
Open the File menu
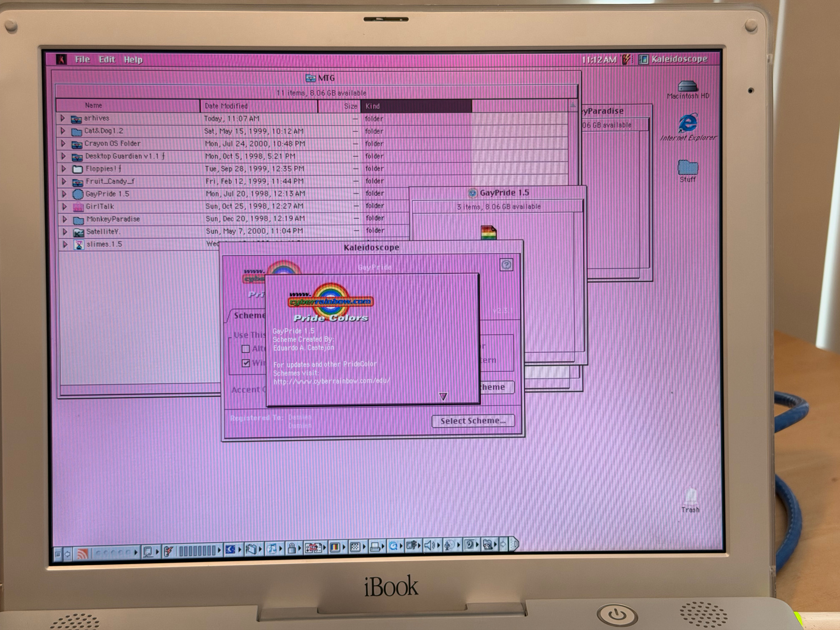click(x=82, y=60)
